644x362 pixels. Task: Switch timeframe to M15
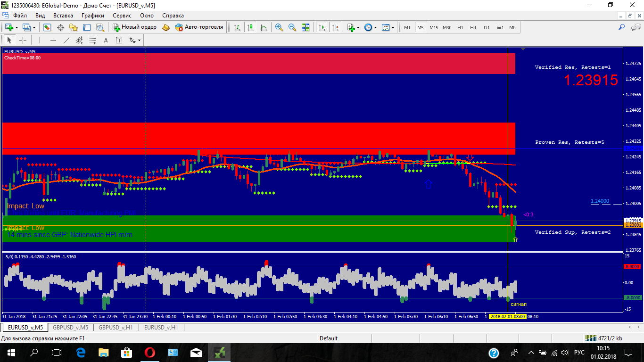(434, 27)
